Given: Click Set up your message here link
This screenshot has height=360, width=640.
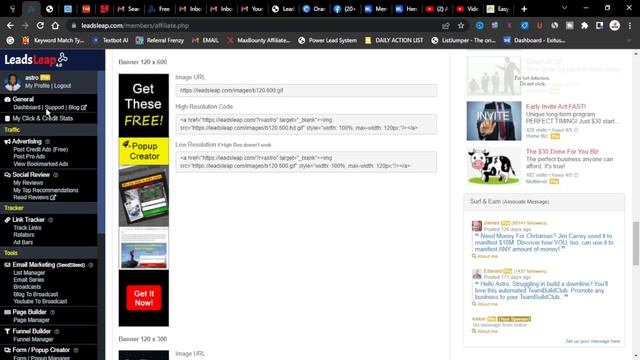Looking at the screenshot, I should coord(593,341).
